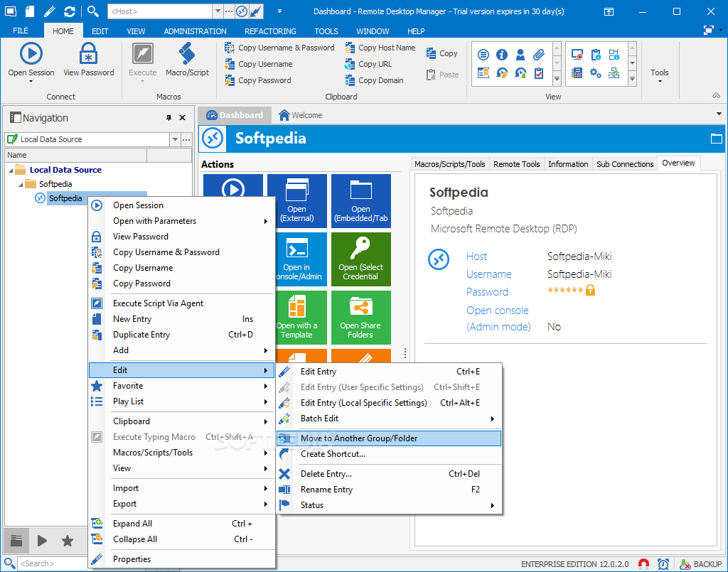The height and width of the screenshot is (572, 728).
Task: Click the red magnet icon in the status bar
Action: (x=643, y=563)
